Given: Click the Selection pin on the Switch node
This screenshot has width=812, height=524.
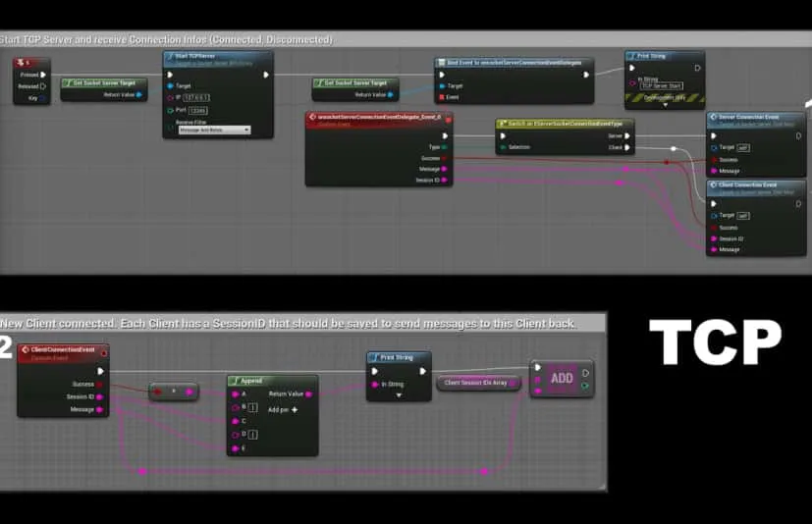Looking at the screenshot, I should coord(503,147).
